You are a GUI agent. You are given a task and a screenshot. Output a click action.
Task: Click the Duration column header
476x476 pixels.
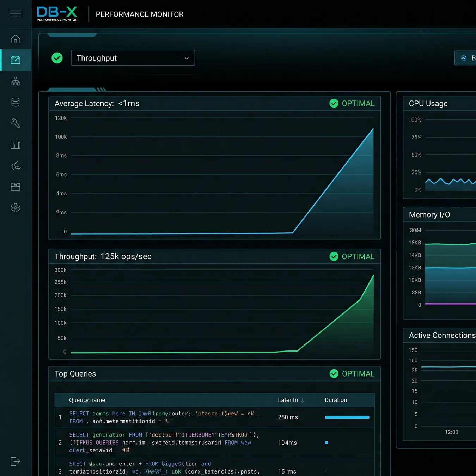[x=336, y=400]
